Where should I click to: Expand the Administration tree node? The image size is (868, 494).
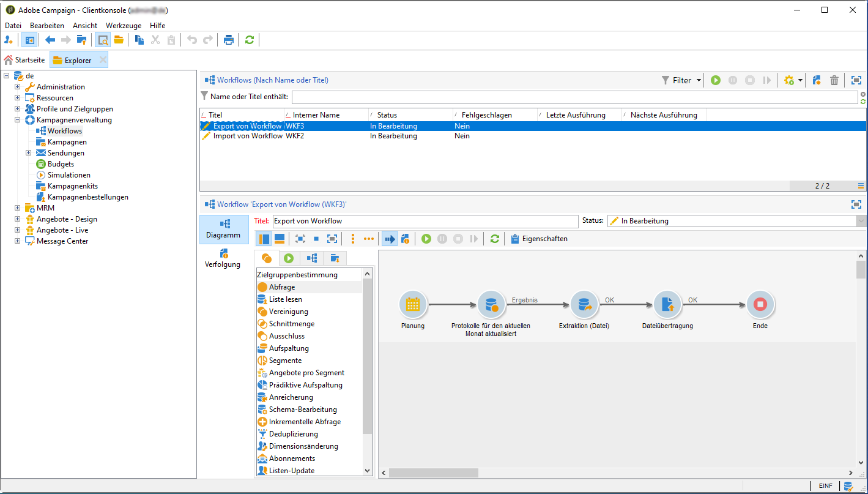18,87
